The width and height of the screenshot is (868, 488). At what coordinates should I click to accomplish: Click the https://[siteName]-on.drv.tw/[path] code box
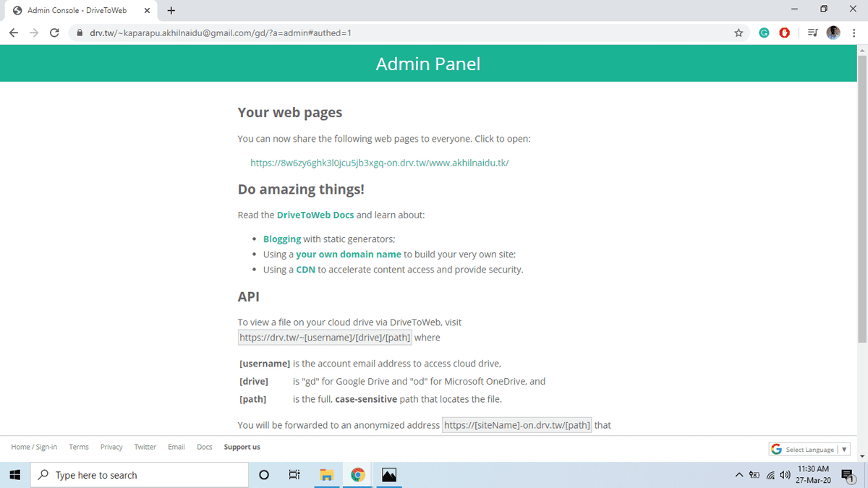click(516, 425)
